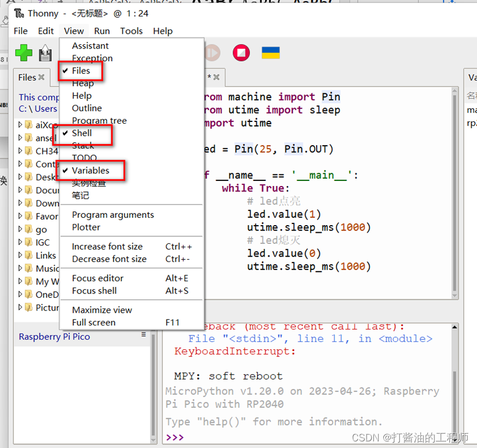Expand the CH34 folder arrow
This screenshot has width=477, height=448.
click(20, 151)
